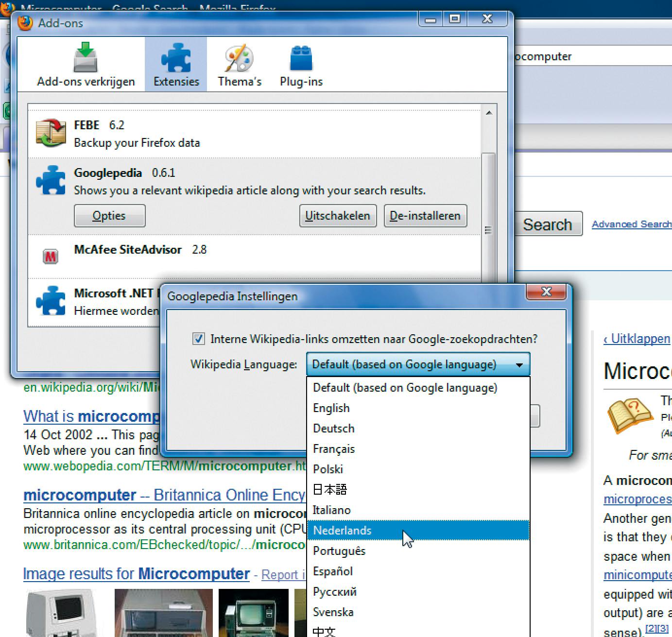The width and height of the screenshot is (672, 637).
Task: Collapse the Wikipedia Language dropdown
Action: [418, 364]
